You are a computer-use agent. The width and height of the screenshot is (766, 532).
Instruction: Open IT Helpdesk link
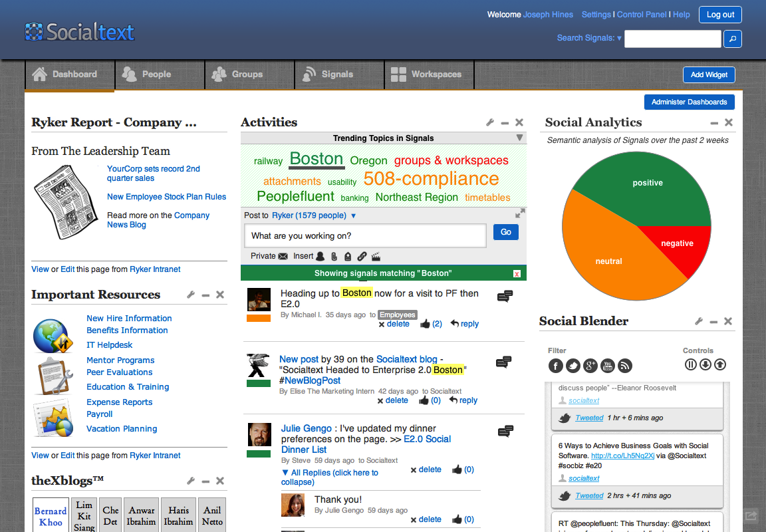tap(110, 345)
